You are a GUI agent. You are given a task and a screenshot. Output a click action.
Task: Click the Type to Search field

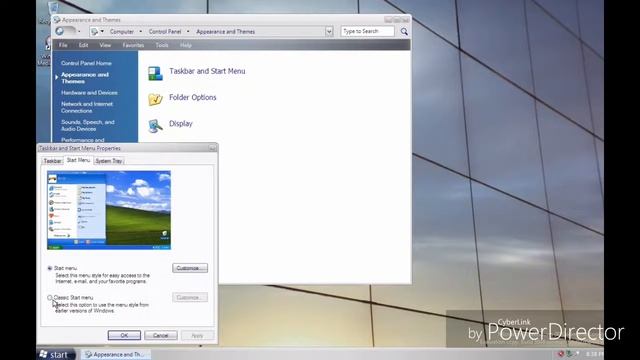pyautogui.click(x=367, y=31)
